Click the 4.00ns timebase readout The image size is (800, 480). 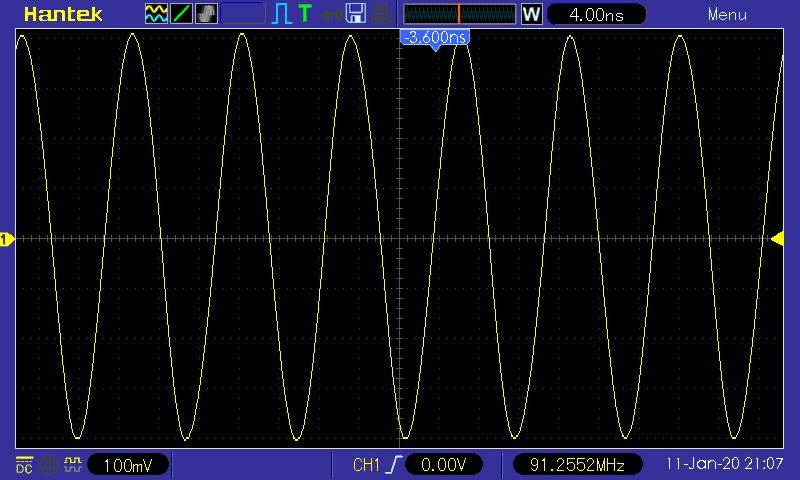596,14
